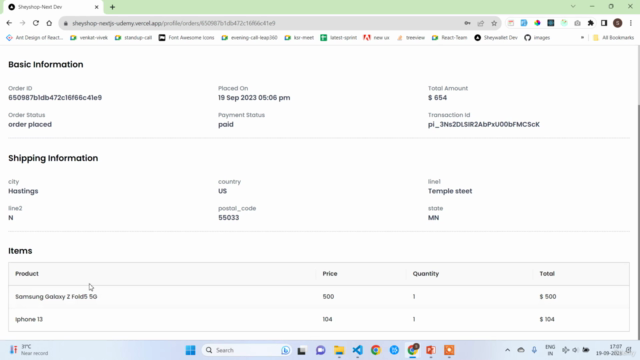The width and height of the screenshot is (640, 360).
Task: Open the venkat-vivek bookmark
Action: 89,38
